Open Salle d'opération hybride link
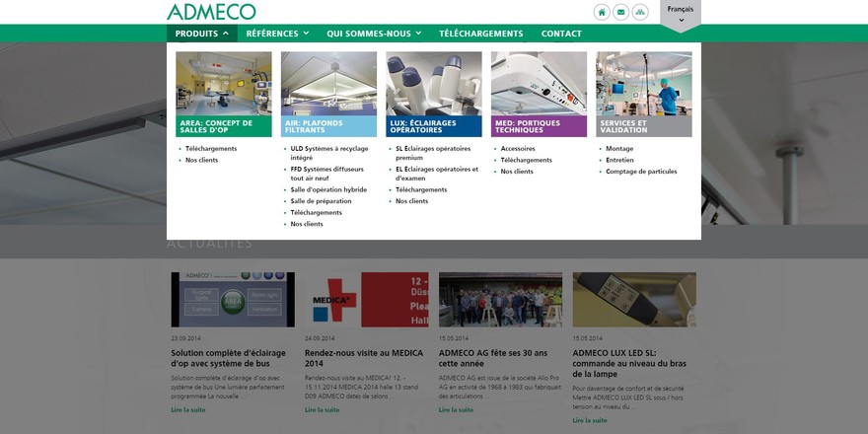This screenshot has height=434, width=868. click(x=328, y=189)
